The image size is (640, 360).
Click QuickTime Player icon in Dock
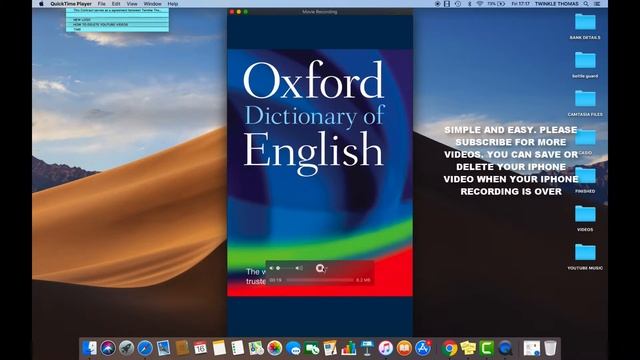(x=505, y=348)
